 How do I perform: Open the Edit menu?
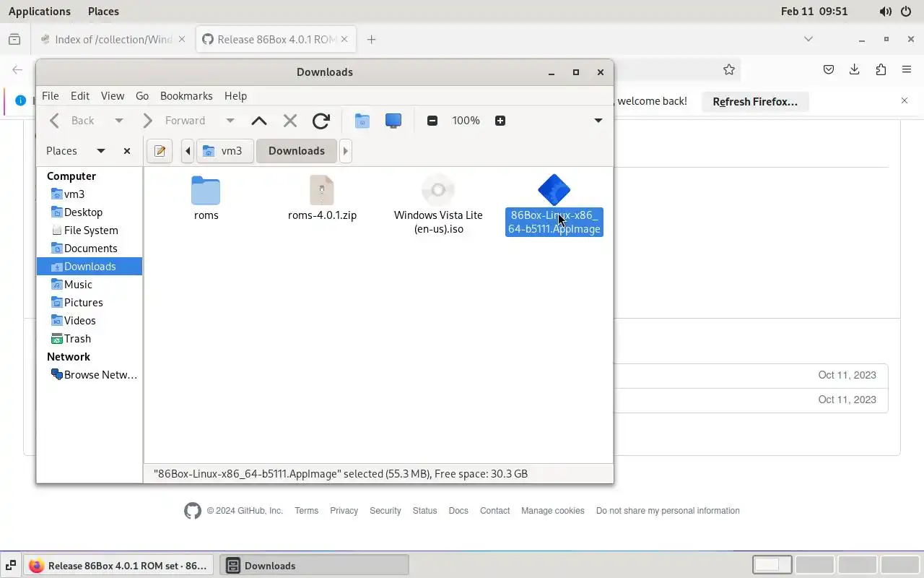click(x=80, y=95)
